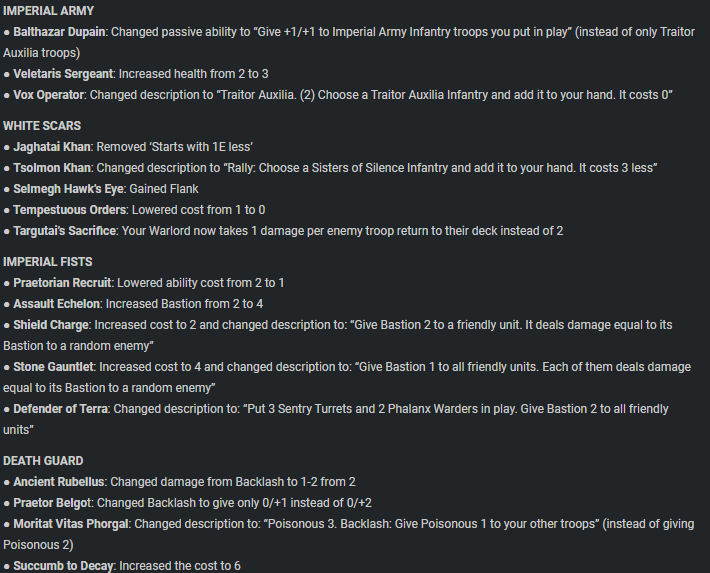Click the IMPERIAL ARMY section heading
Viewport: 710px width, 573px height.
coord(48,11)
